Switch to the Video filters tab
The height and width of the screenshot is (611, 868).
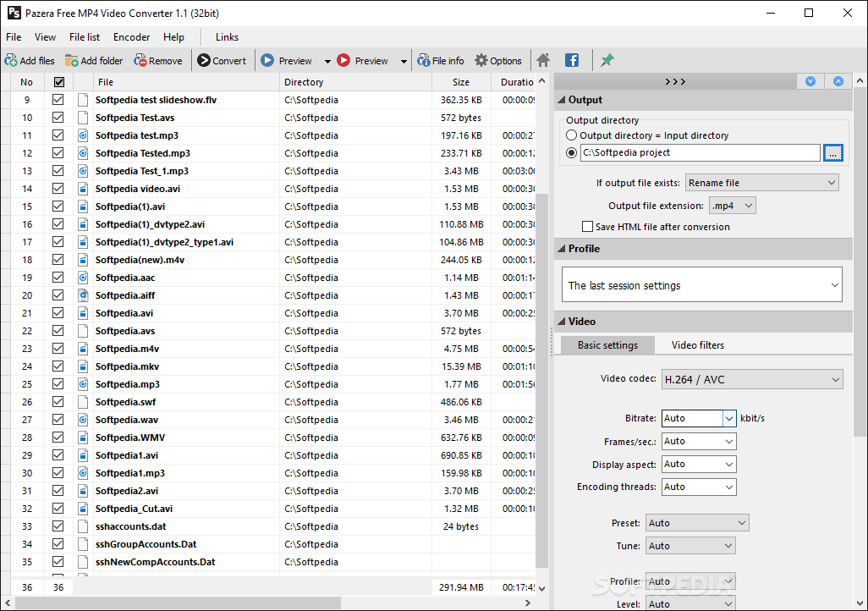pos(697,345)
